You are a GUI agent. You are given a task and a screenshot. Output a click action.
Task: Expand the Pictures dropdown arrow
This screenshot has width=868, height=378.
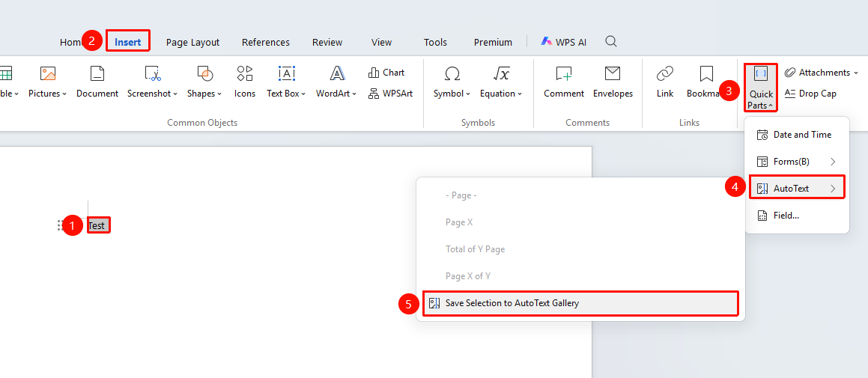[64, 94]
